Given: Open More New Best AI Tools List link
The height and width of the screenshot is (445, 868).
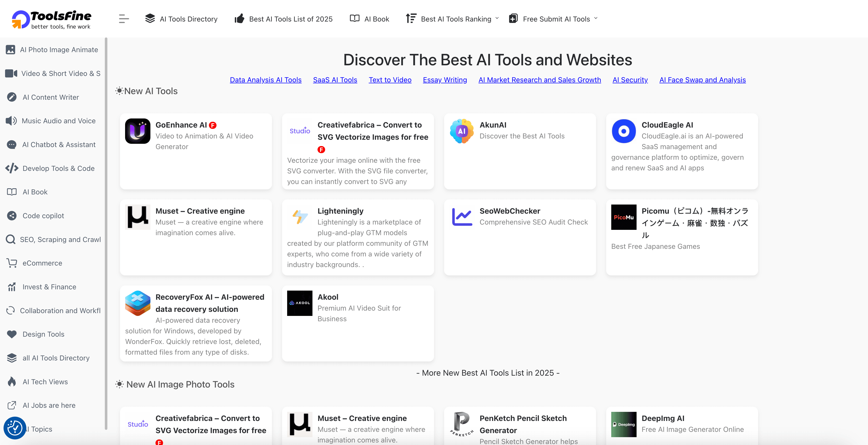Looking at the screenshot, I should (x=488, y=373).
